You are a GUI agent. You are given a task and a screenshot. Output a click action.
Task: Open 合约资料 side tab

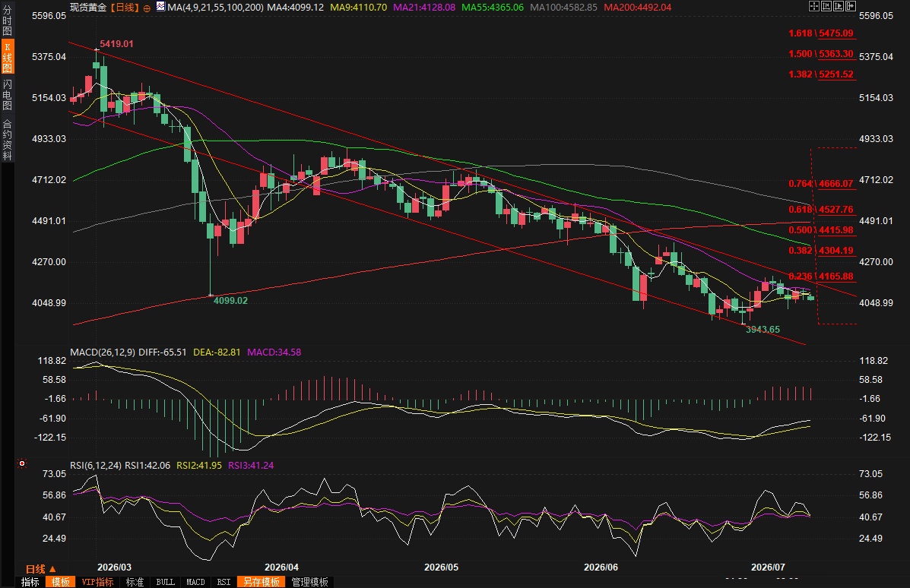[7, 140]
